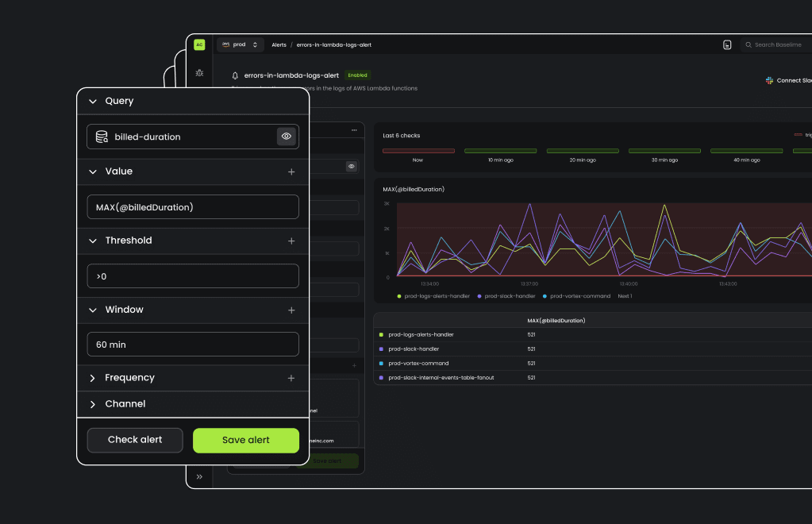Toggle prod-logs-alerts-handler chart legend

(433, 296)
